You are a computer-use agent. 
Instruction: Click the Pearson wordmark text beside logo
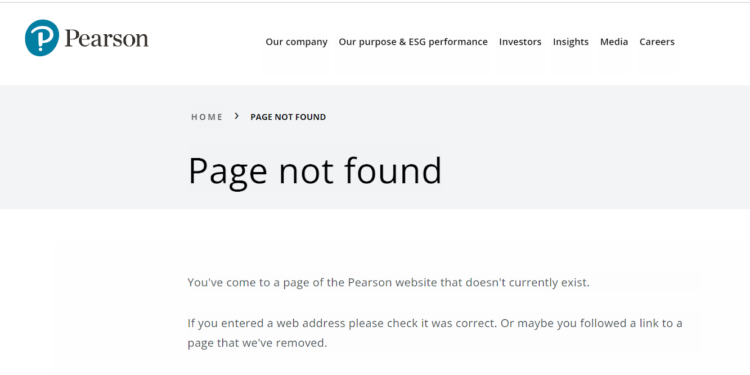click(x=107, y=38)
